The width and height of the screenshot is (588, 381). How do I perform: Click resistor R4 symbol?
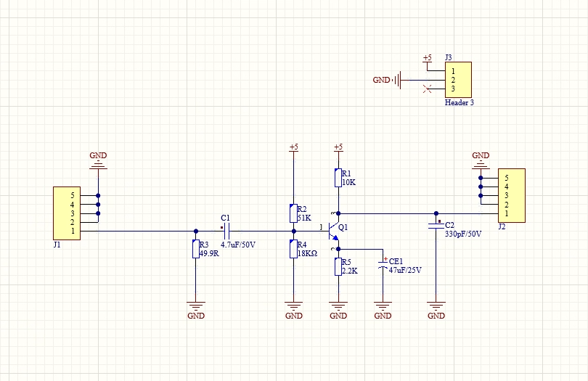pos(293,249)
